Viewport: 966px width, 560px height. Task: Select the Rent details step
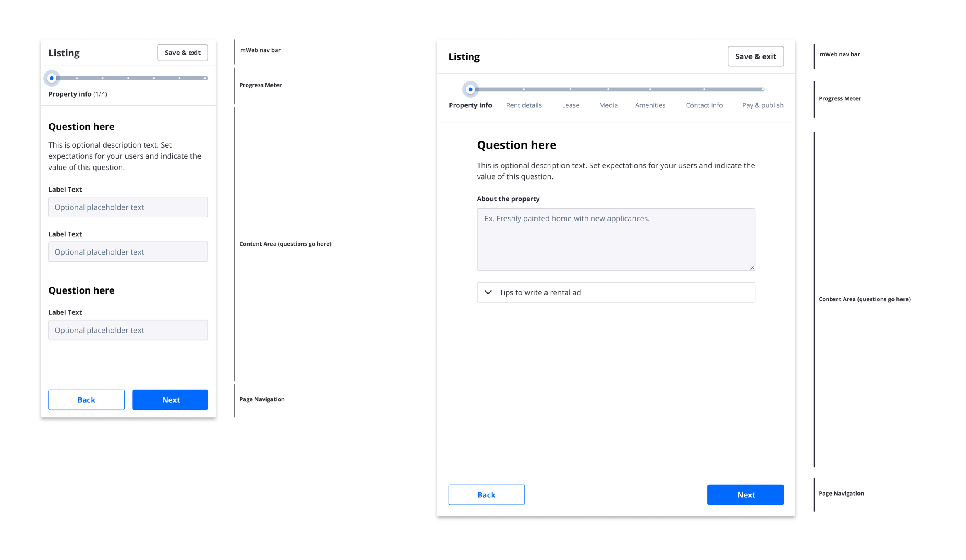click(524, 105)
